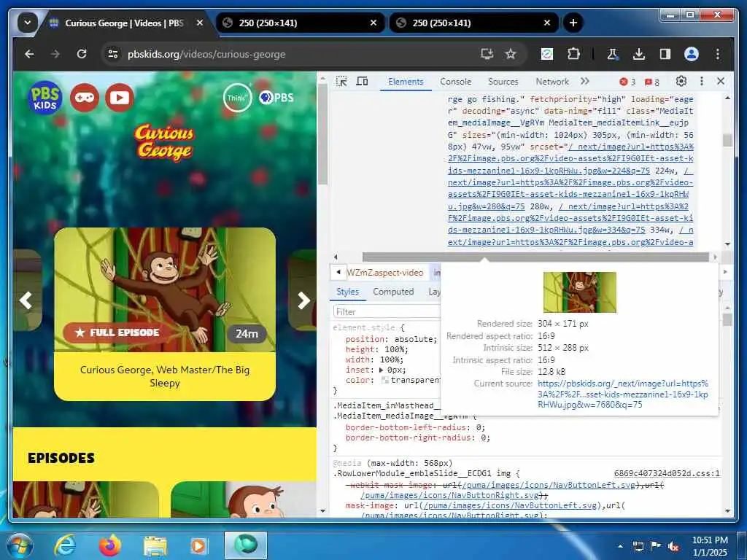
Task: Open NavButtonLeft.svg link in mask-image rule
Action: point(509,505)
